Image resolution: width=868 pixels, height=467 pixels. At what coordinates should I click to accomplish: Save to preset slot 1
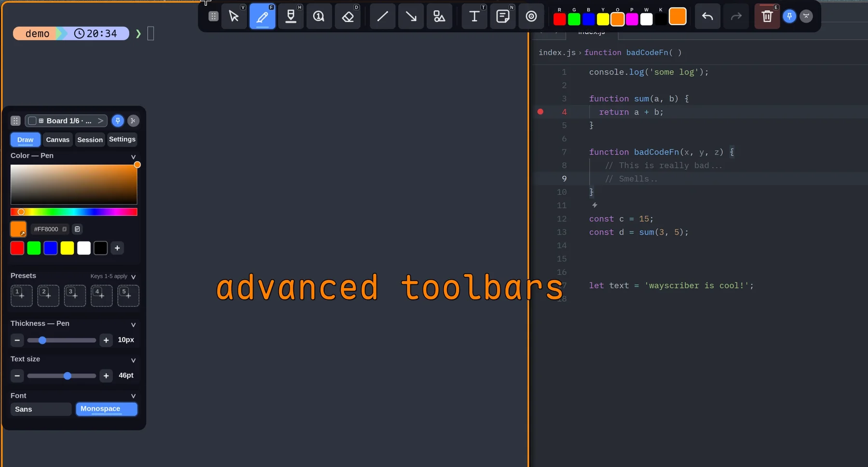tap(22, 296)
